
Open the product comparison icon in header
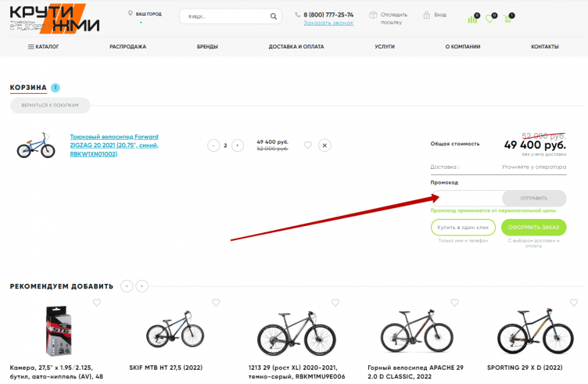472,18
